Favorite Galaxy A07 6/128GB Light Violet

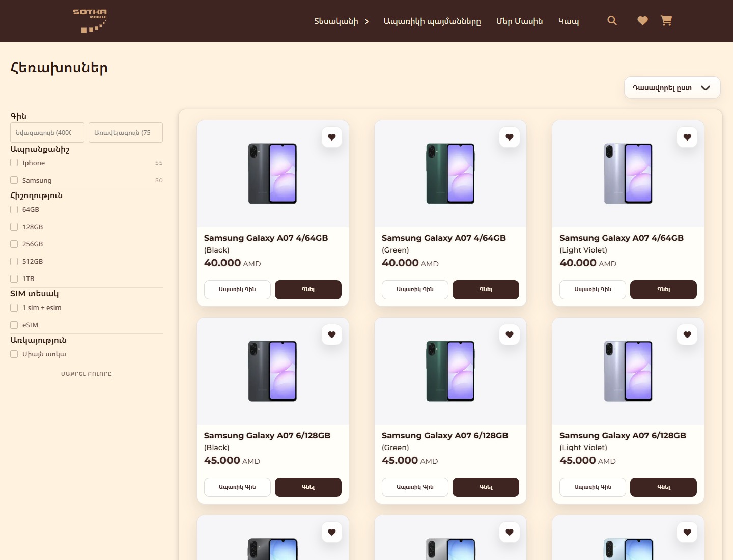pyautogui.click(x=687, y=334)
